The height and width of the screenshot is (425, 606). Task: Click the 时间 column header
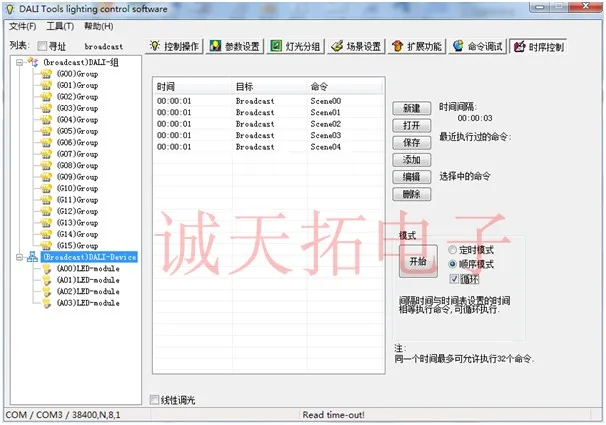point(193,87)
